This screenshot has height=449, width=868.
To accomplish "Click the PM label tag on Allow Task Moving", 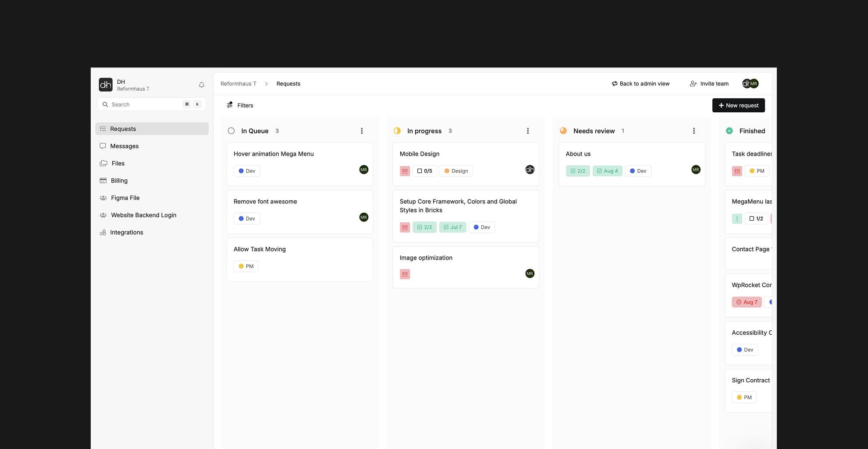I will [246, 266].
